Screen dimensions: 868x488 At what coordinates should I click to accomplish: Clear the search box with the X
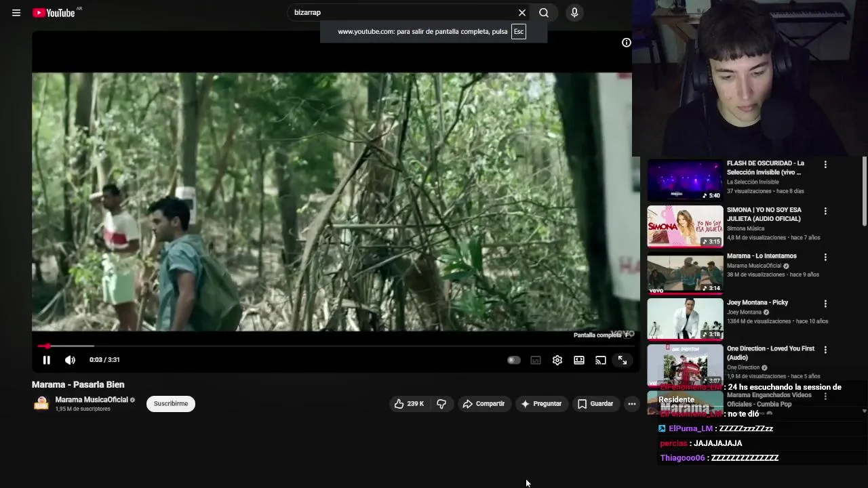[x=522, y=12]
